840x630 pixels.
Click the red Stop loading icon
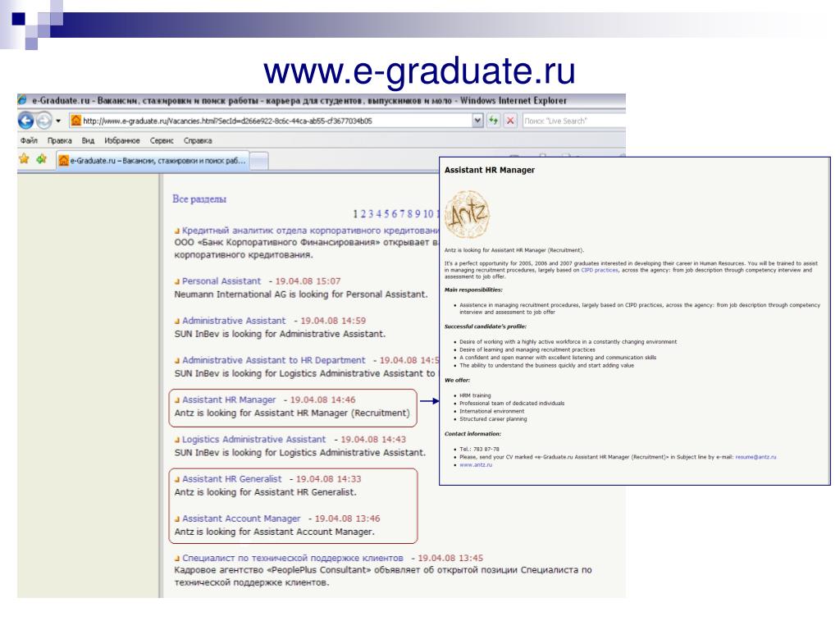(x=510, y=121)
